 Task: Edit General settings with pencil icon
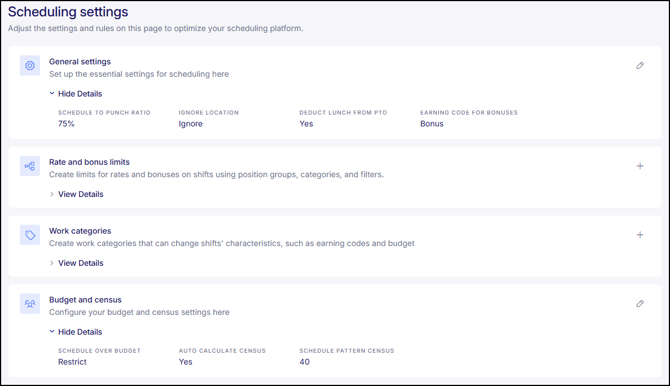coord(640,65)
